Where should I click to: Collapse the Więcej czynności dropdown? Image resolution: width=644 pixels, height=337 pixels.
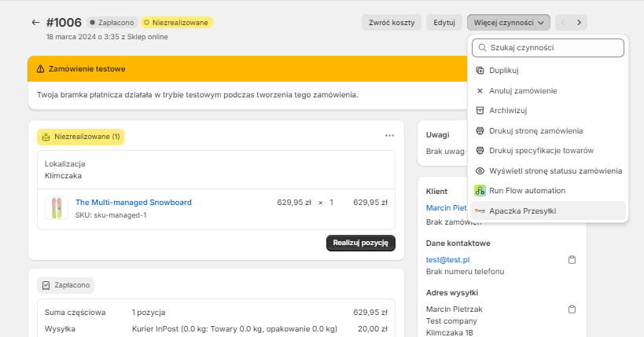507,23
